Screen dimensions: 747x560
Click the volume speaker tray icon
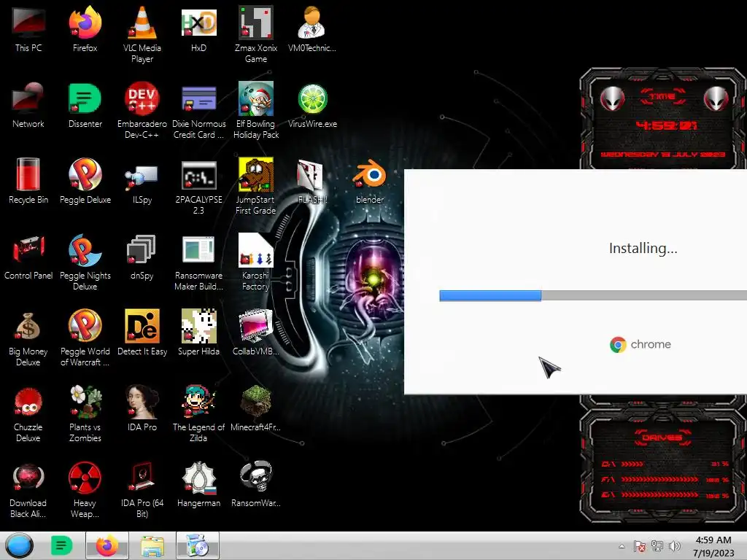[x=675, y=546]
